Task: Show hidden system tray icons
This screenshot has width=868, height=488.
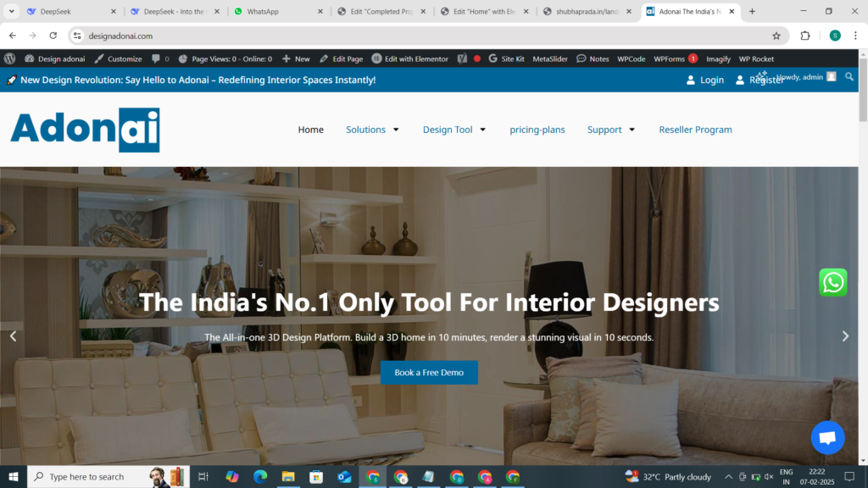Action: tap(728, 476)
